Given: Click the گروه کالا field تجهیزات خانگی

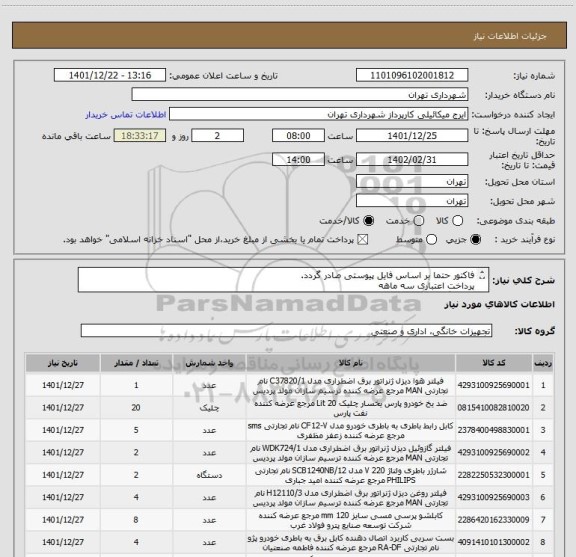Looking at the screenshot, I should click(286, 331).
